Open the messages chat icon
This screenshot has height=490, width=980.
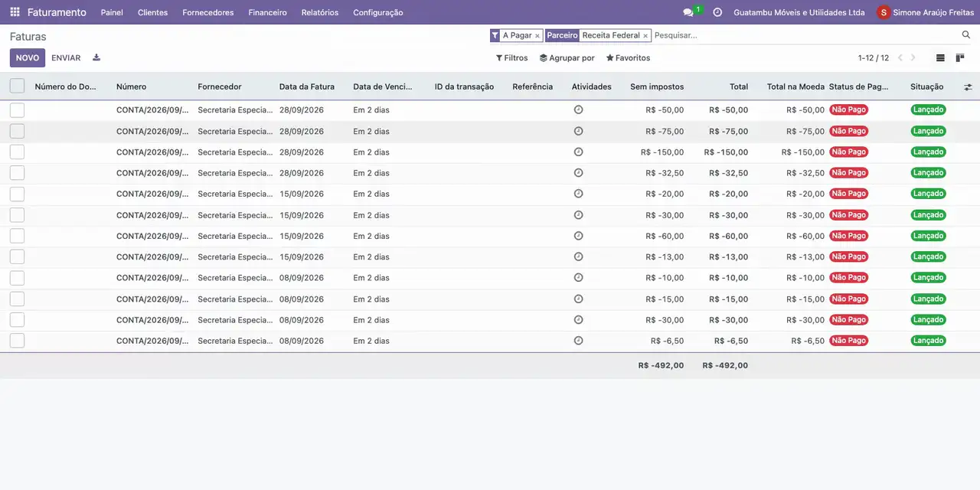click(688, 12)
